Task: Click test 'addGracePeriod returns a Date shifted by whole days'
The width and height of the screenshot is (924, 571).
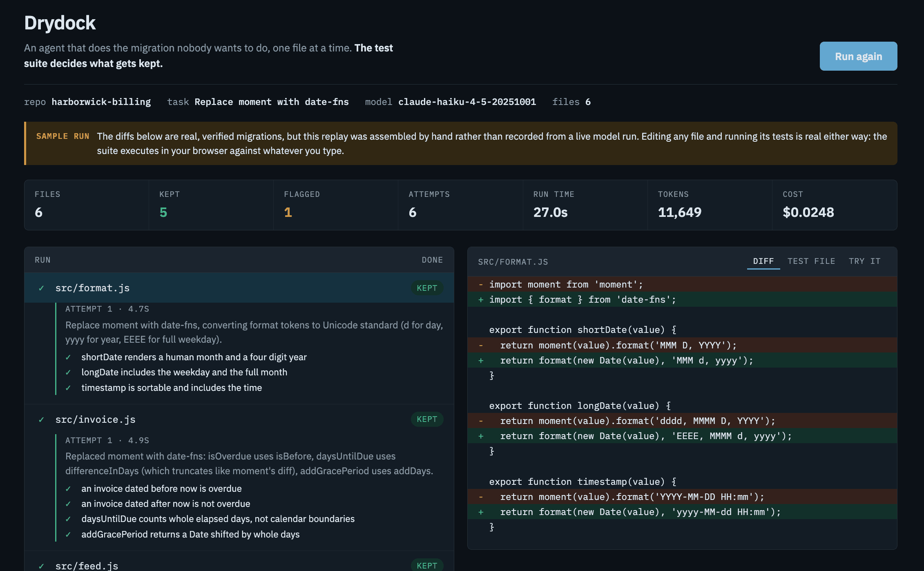Action: [x=190, y=535]
